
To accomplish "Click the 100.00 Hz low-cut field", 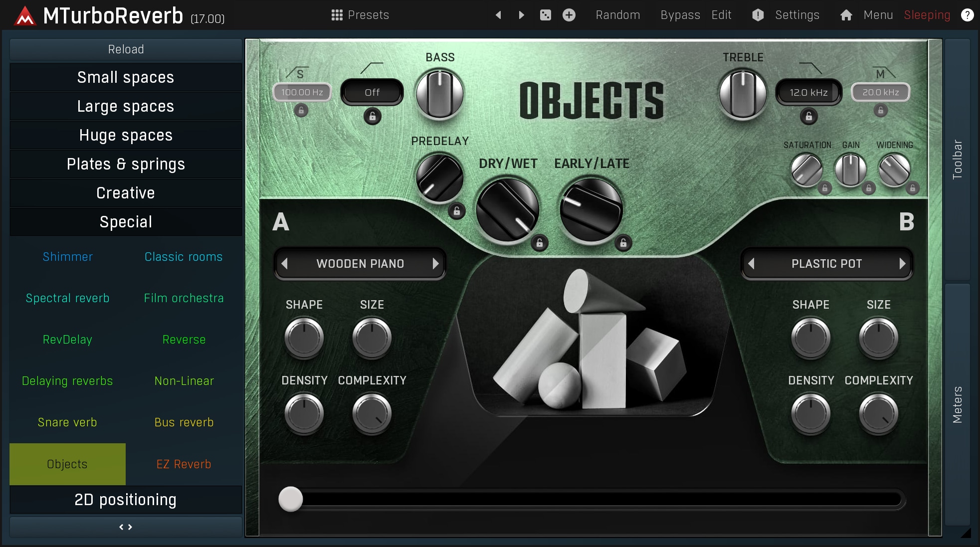I will pos(302,92).
